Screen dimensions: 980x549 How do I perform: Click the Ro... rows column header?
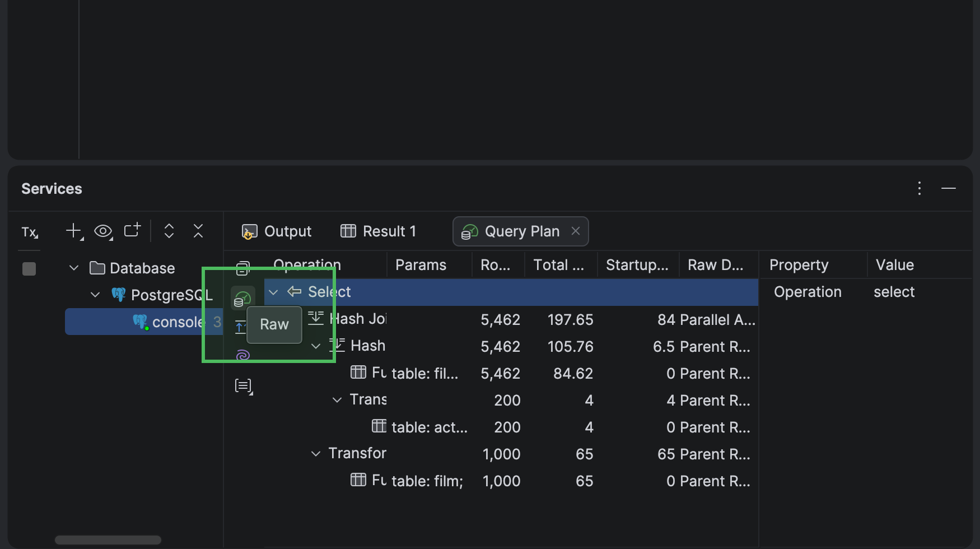tap(496, 265)
